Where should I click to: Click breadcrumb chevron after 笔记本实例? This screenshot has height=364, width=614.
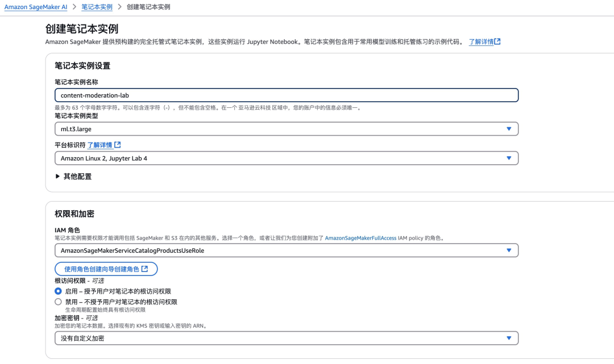119,7
